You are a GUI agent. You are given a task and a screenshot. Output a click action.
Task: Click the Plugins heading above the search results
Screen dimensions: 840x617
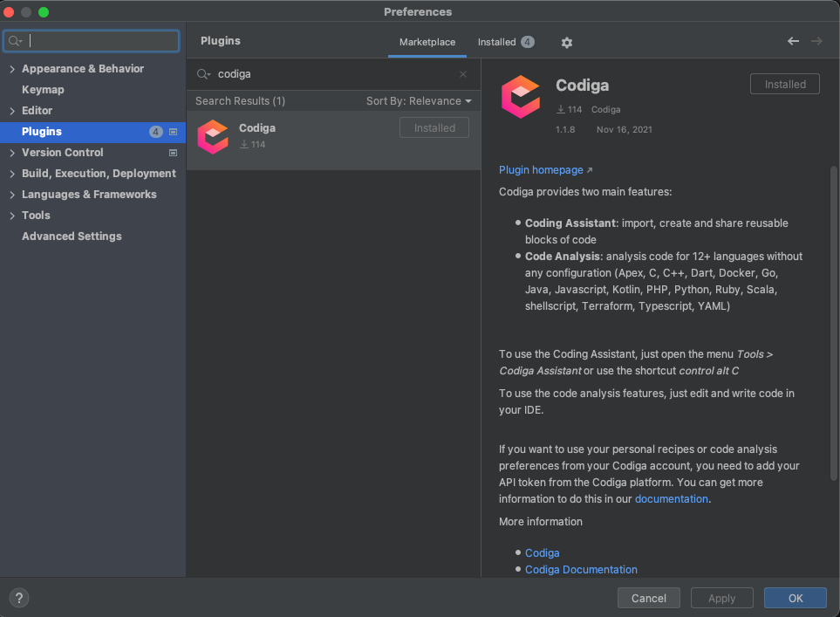220,41
